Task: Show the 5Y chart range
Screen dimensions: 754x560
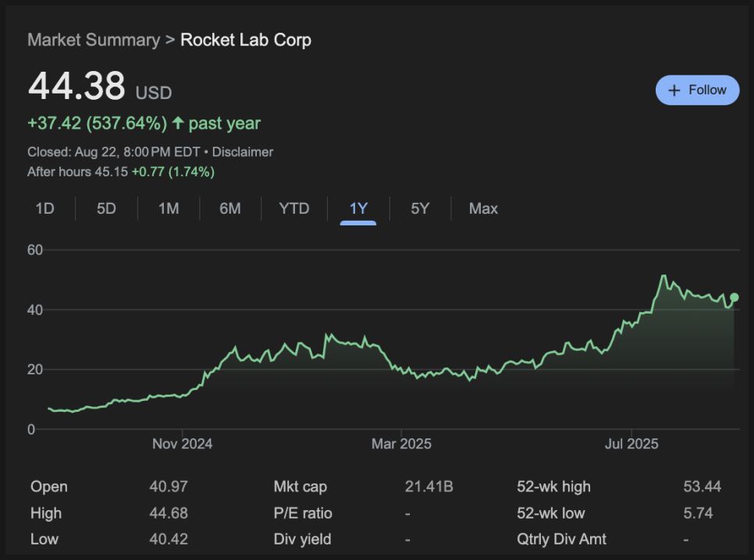Action: [420, 208]
